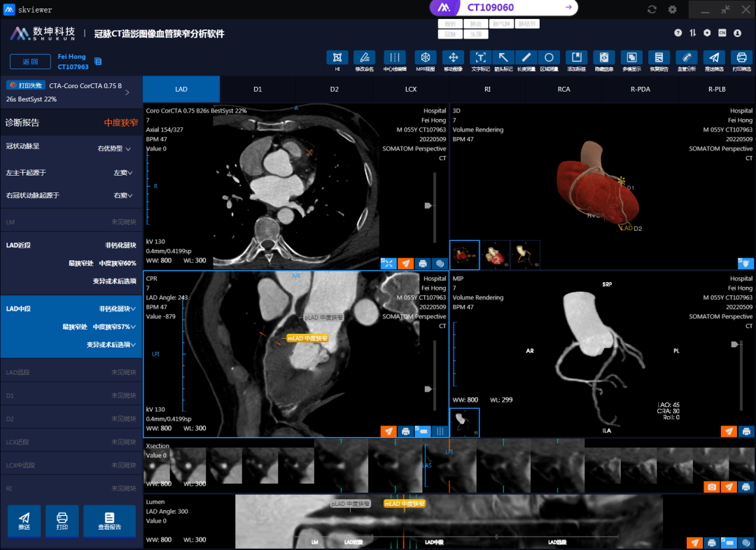Toggle multi-frame display mode
Screen dimensions: 756x550
click(x=631, y=58)
